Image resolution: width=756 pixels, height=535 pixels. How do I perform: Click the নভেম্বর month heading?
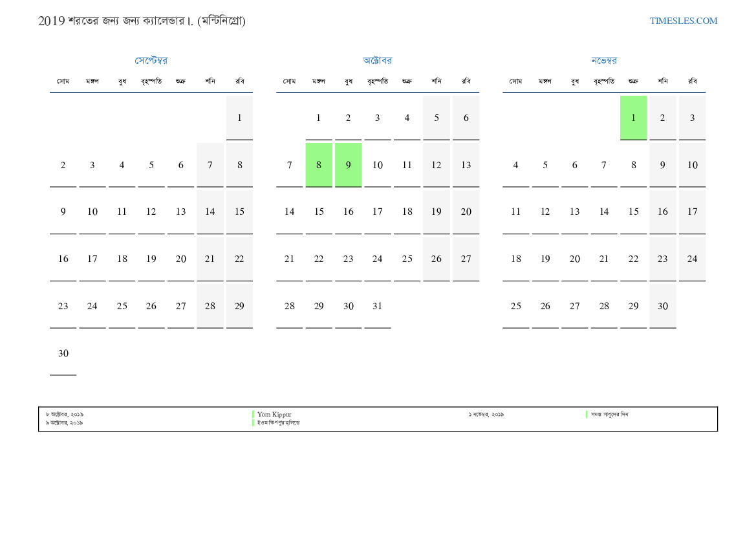604,61
